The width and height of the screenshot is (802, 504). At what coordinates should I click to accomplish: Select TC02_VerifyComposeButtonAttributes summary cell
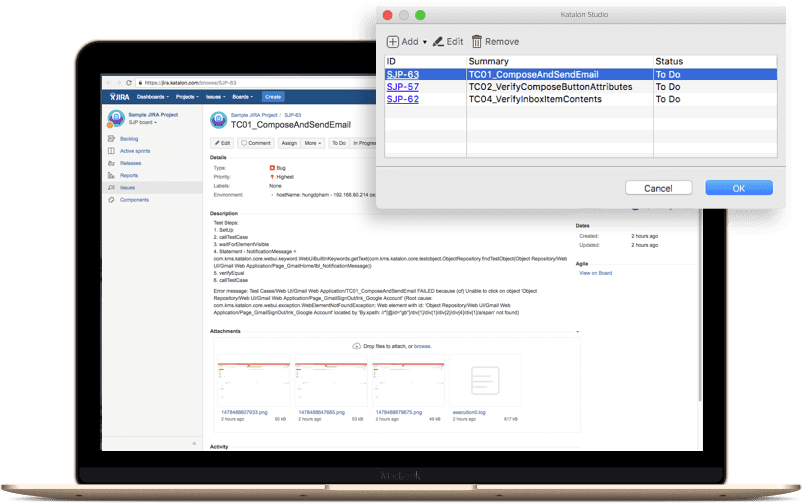[x=550, y=86]
